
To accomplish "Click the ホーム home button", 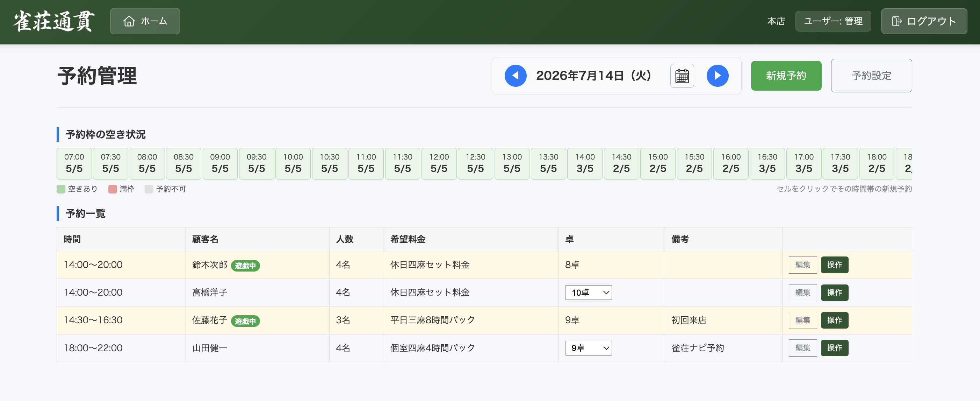I will click(x=145, y=21).
